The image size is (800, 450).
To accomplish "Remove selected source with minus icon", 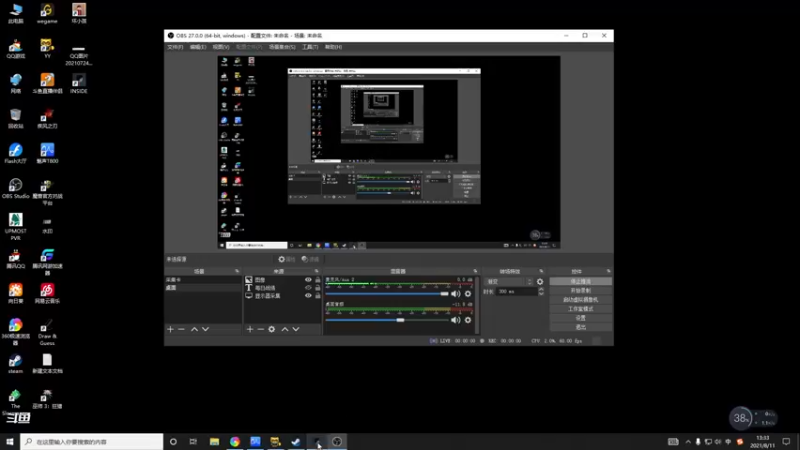I will click(x=261, y=330).
